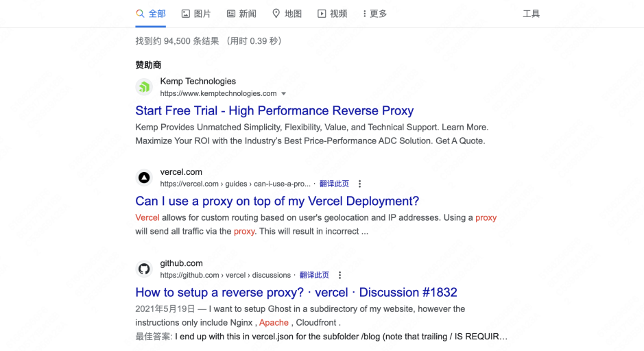Open How to setup a reverse proxy discussion
644x351 pixels.
[x=296, y=292]
